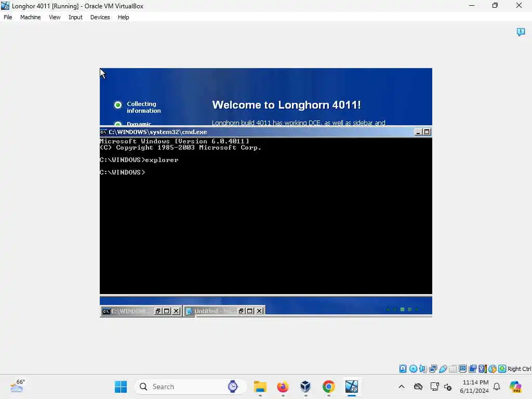Close the minimized Untitled Notepad task
The image size is (532, 399).
click(259, 311)
